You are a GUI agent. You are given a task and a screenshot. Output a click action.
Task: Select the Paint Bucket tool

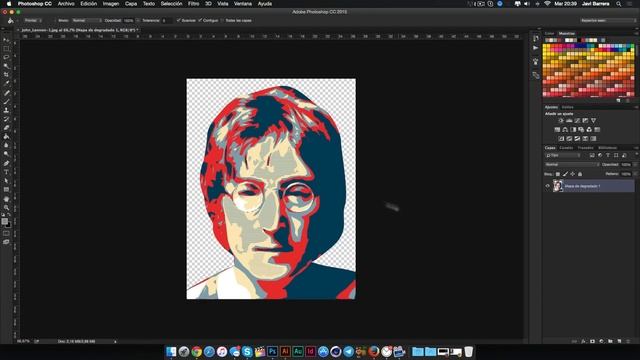point(6,136)
